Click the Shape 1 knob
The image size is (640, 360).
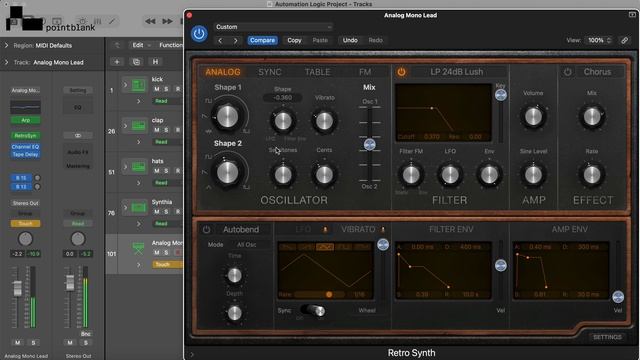pyautogui.click(x=227, y=116)
